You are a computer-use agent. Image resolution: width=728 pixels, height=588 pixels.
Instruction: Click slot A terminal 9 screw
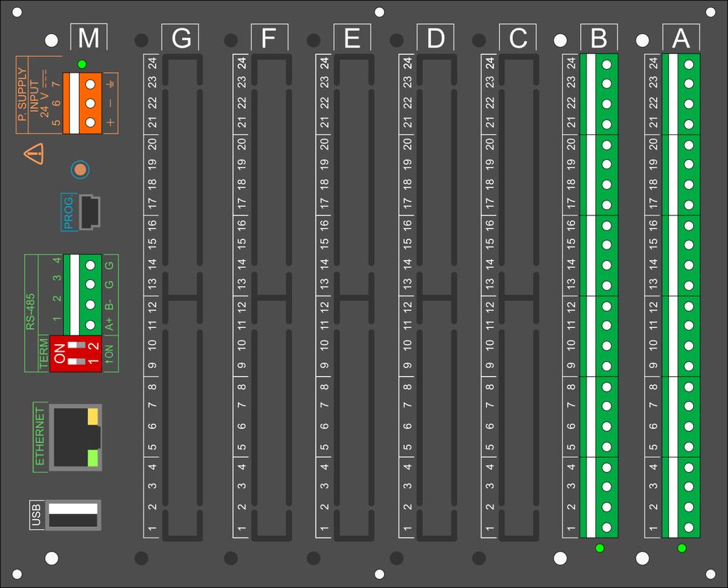pos(688,366)
